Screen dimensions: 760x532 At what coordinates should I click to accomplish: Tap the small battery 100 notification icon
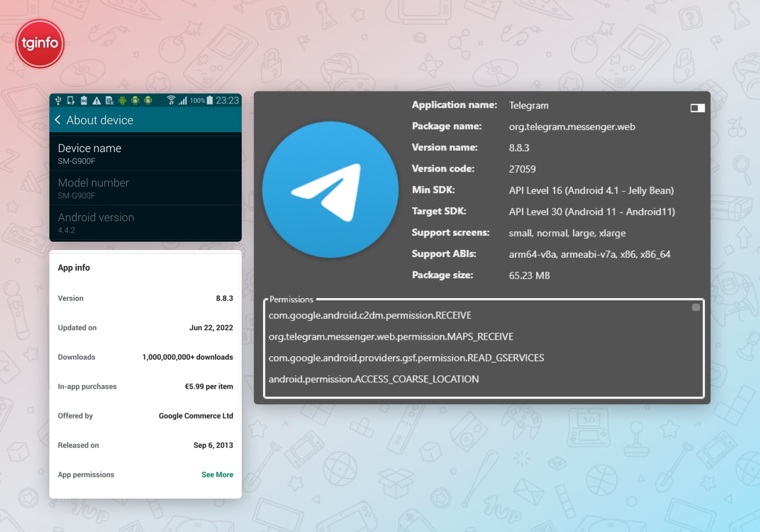(x=84, y=100)
